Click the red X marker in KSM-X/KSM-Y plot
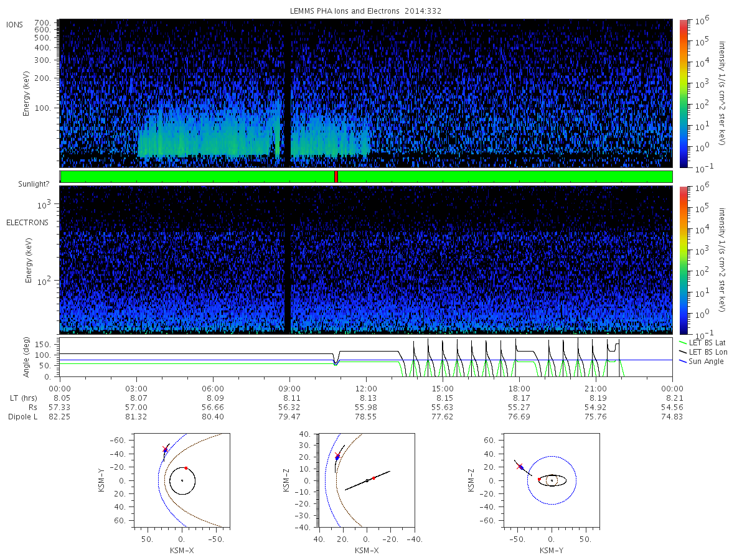This screenshot has height=560, width=747. pyautogui.click(x=165, y=449)
